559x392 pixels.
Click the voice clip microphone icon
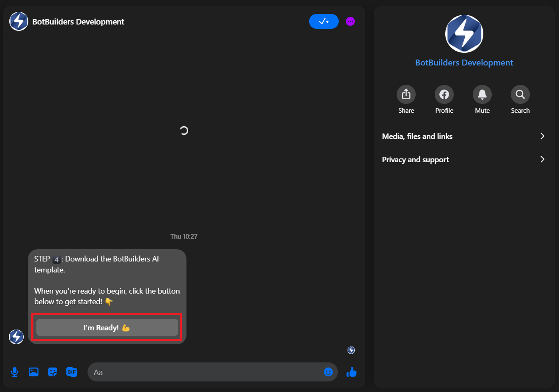tap(15, 372)
